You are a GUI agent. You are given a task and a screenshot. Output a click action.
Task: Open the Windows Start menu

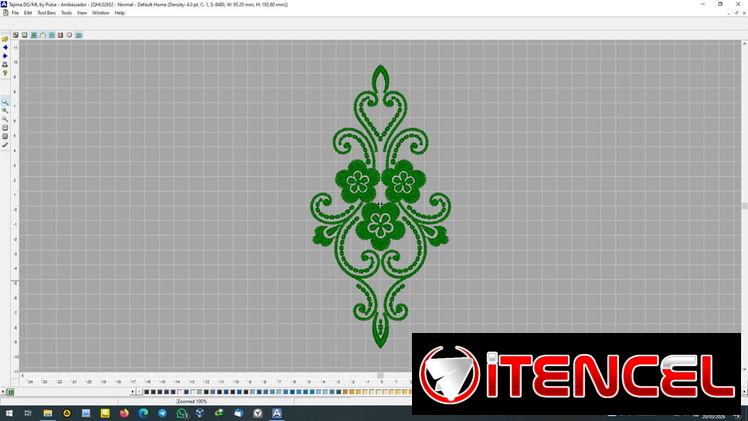pos(9,413)
